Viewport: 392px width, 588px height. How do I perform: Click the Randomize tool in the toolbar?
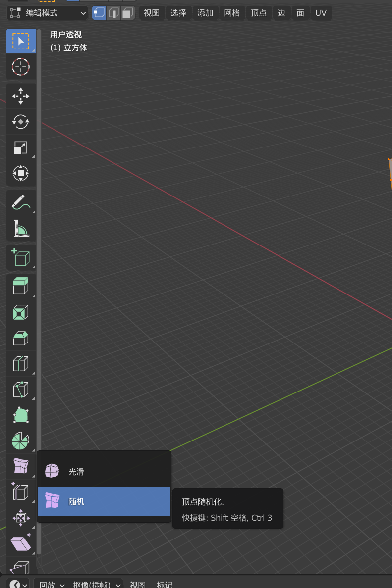[21, 467]
